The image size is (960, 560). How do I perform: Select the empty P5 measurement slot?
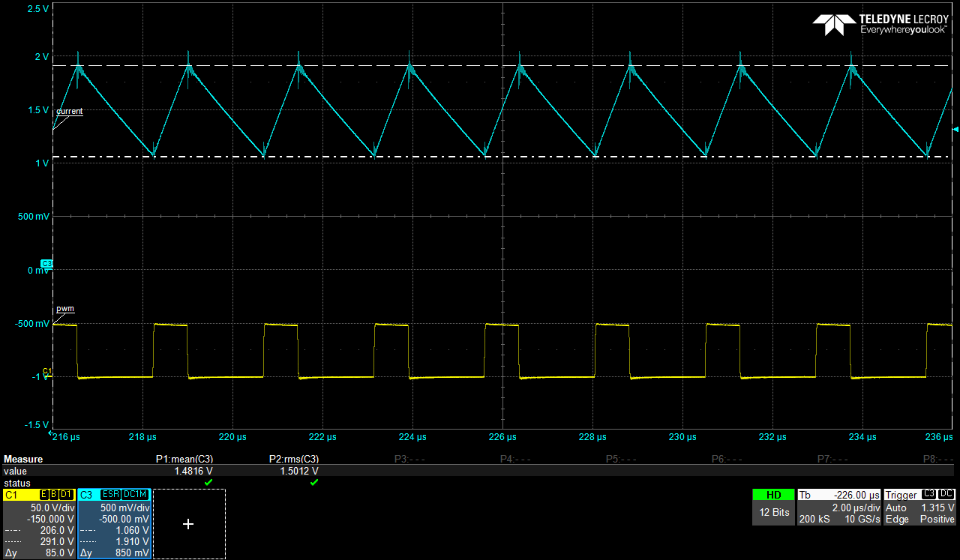[621, 460]
